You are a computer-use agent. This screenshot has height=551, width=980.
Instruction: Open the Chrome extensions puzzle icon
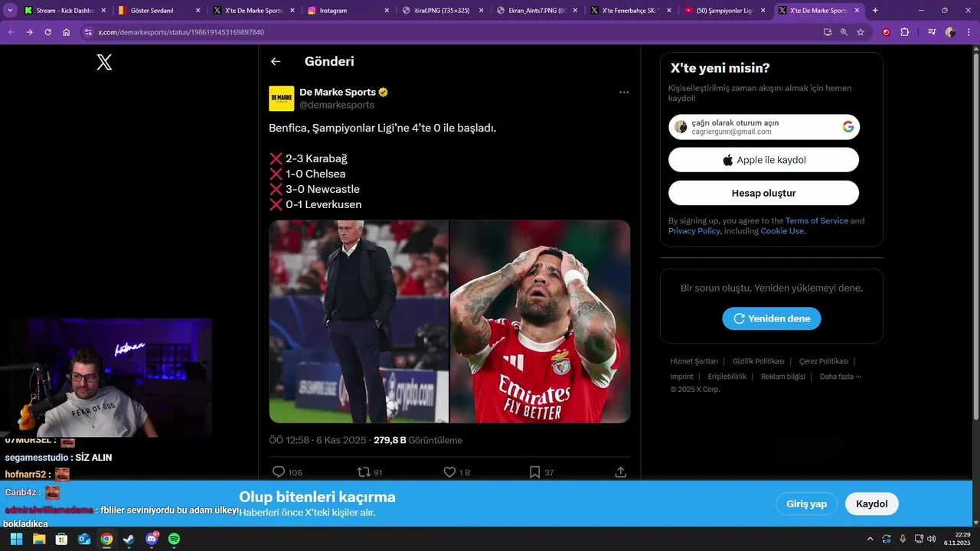click(x=905, y=32)
